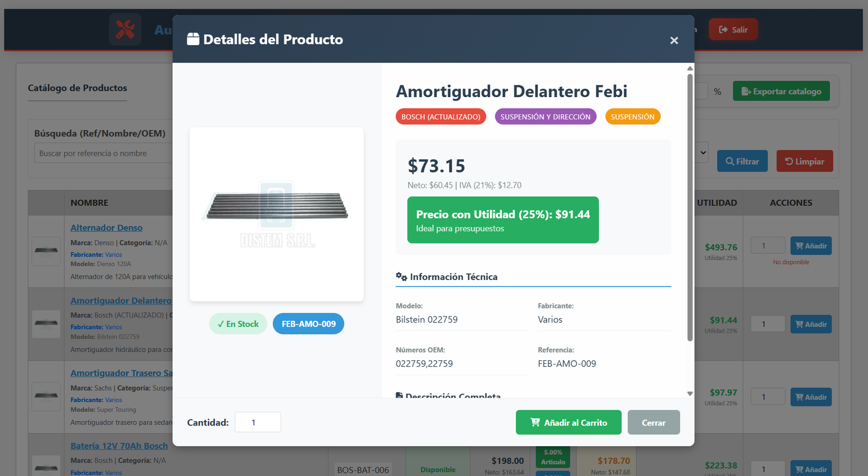Click the product image of the Febi shock absorber
The height and width of the screenshot is (476, 868).
point(276,214)
